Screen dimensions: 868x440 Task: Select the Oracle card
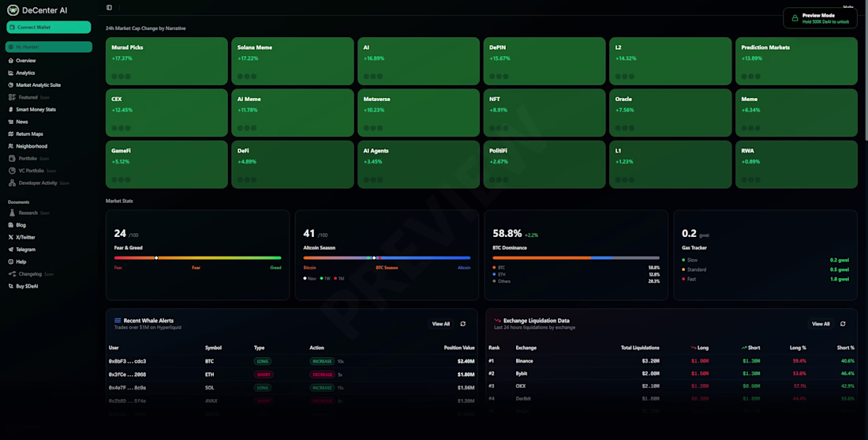pyautogui.click(x=671, y=112)
